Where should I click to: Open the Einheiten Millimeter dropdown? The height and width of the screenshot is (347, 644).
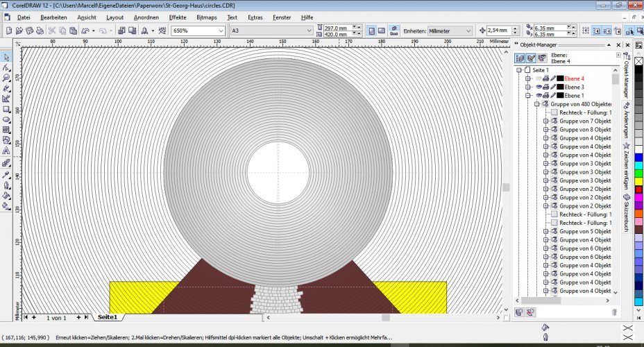pyautogui.click(x=468, y=31)
